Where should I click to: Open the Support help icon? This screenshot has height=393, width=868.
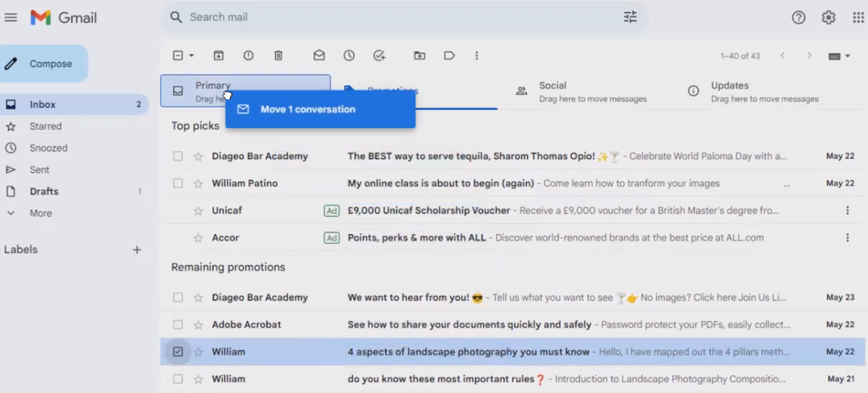click(x=799, y=17)
